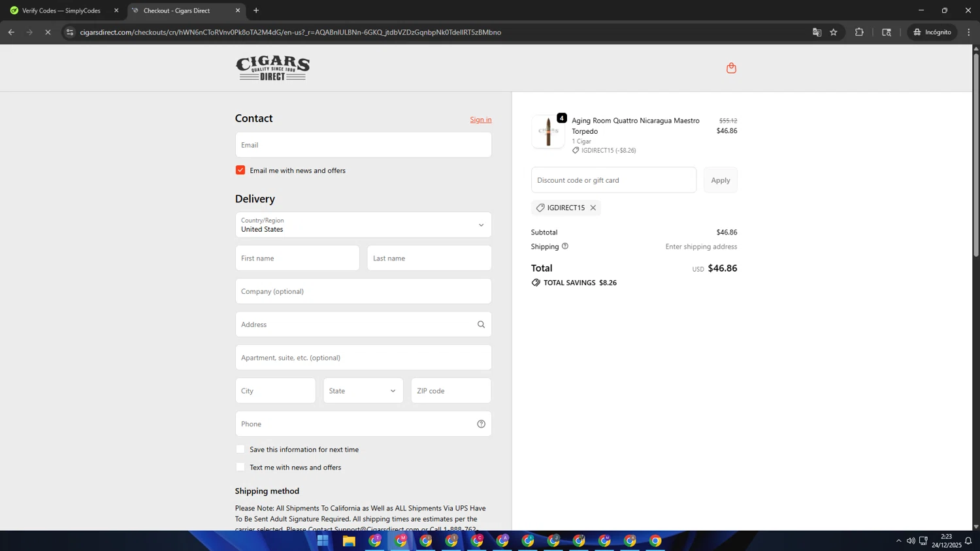Viewport: 980px width, 551px height.
Task: Click the browser address bar URL
Action: (x=291, y=32)
